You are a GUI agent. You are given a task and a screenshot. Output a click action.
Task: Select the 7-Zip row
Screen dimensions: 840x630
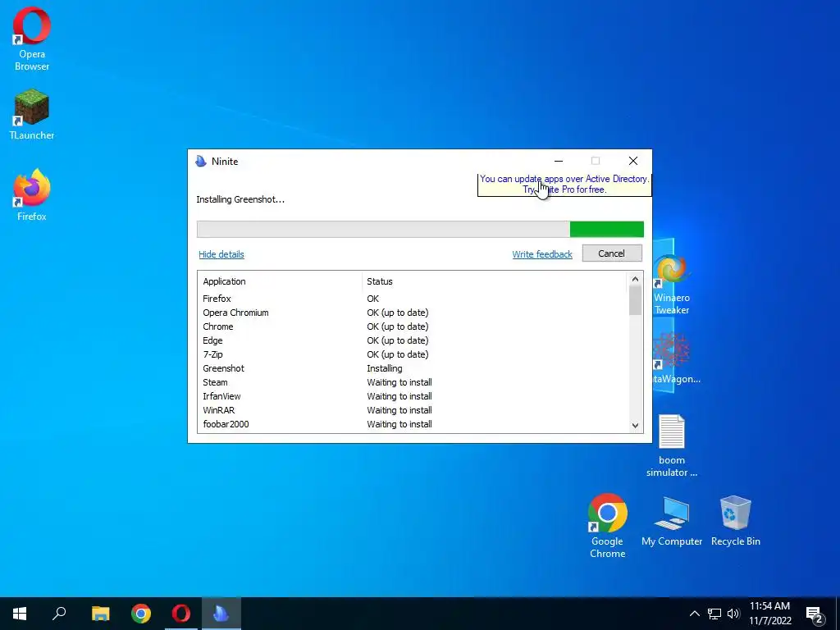413,354
